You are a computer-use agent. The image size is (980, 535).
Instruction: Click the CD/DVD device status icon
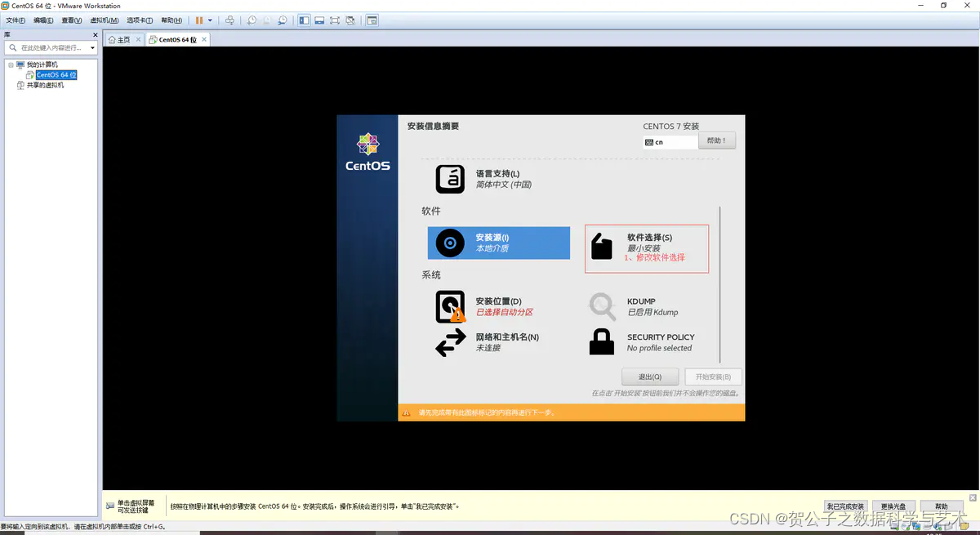point(906,527)
